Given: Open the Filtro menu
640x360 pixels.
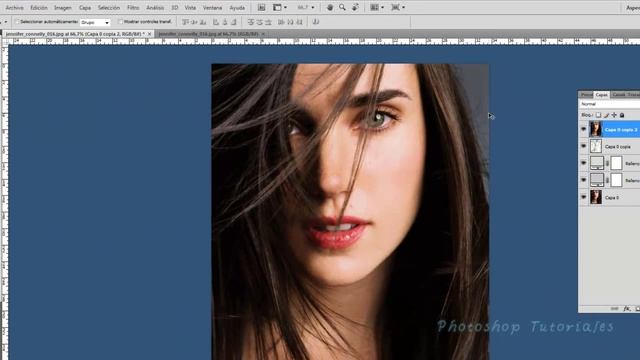Looking at the screenshot, I should (x=133, y=8).
